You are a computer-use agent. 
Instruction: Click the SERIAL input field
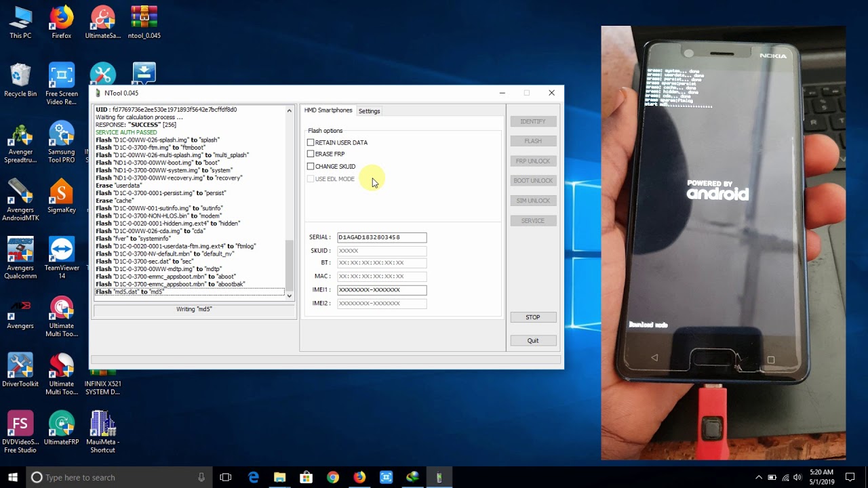tap(382, 237)
